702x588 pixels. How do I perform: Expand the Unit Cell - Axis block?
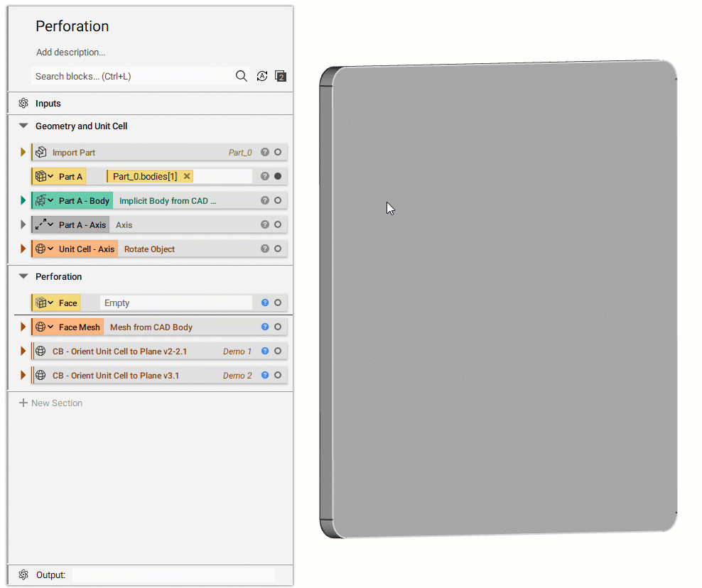[x=23, y=249]
